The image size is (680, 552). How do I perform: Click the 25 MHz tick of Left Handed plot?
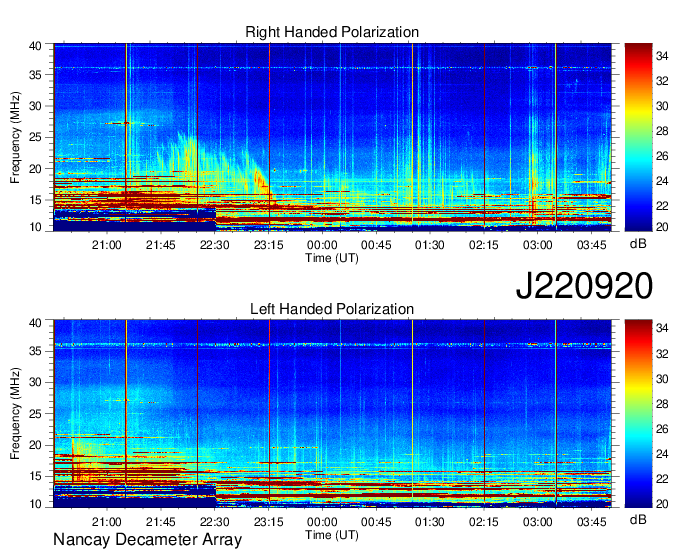[35, 414]
